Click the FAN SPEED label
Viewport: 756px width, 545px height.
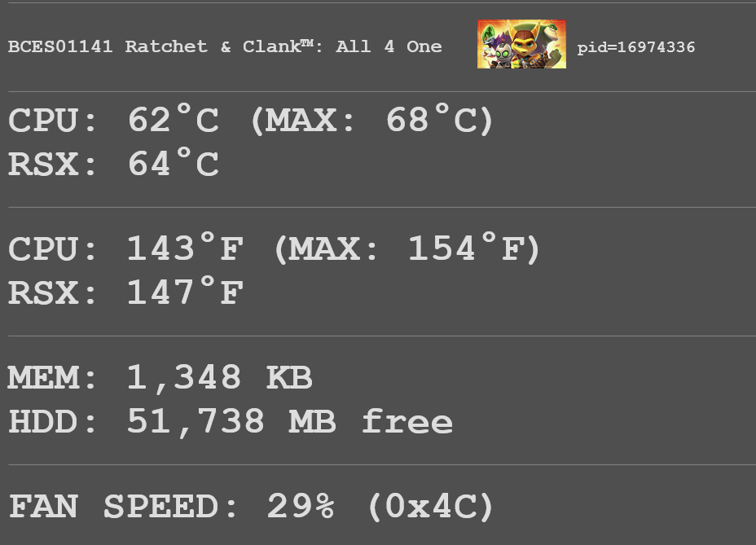point(123,507)
